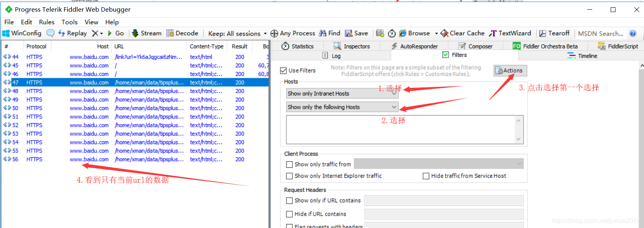Click hosts text box down scroll arrow
This screenshot has width=644, height=228.
[518, 139]
